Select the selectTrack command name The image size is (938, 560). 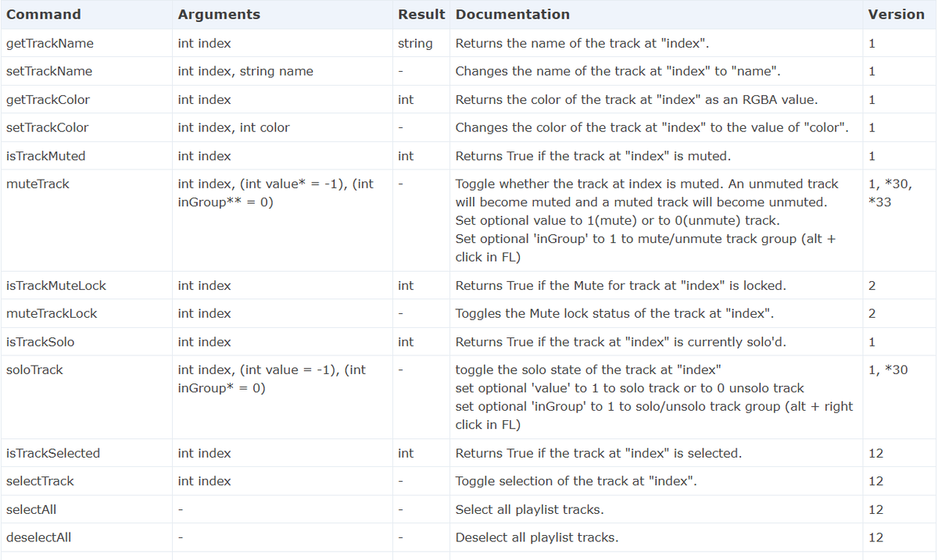(x=40, y=481)
